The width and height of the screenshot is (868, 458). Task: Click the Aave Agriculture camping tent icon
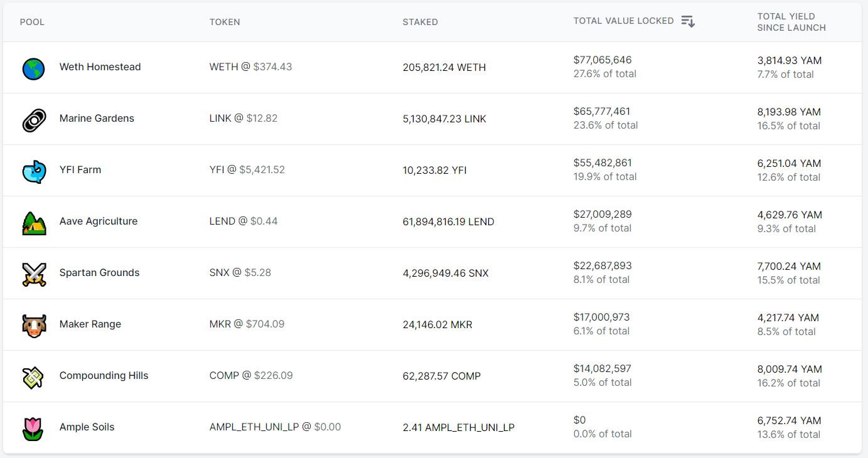[33, 223]
